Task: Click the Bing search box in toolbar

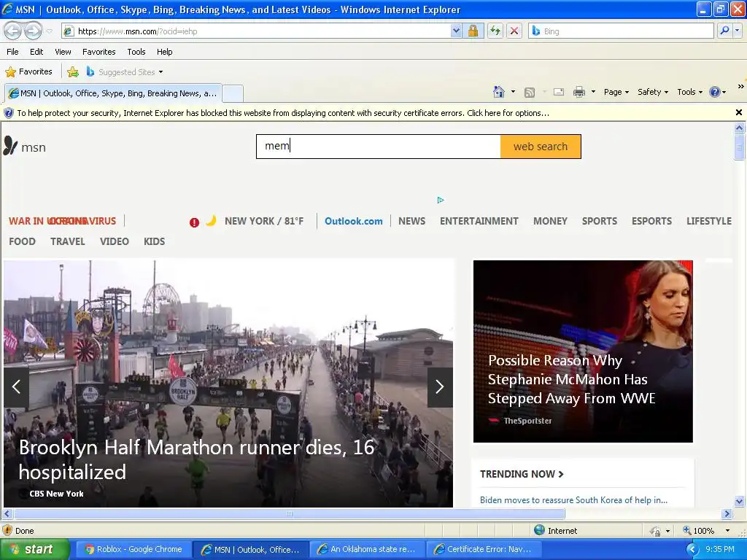Action: [x=621, y=31]
